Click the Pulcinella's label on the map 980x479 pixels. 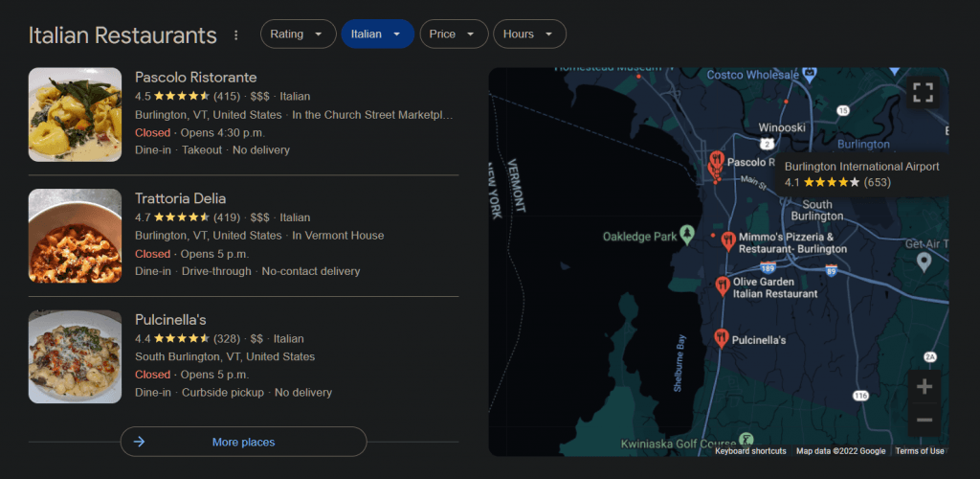758,341
